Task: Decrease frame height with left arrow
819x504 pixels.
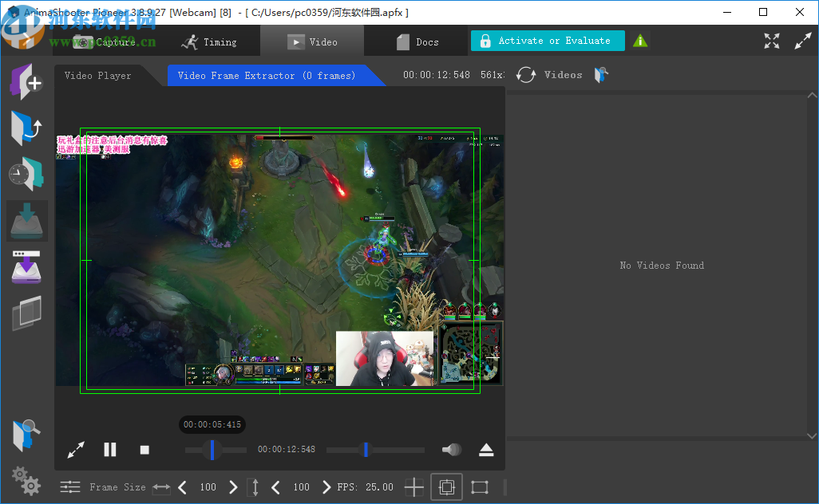Action: click(x=275, y=486)
